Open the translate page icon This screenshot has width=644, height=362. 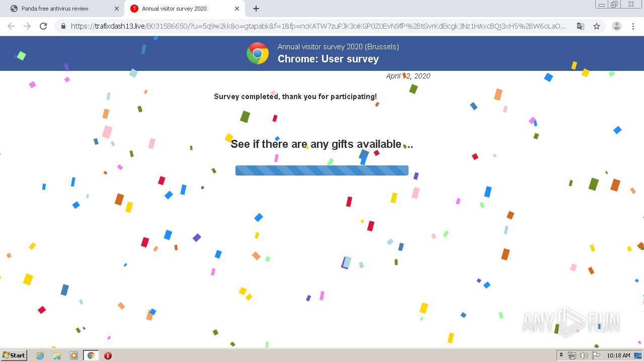coord(580,26)
